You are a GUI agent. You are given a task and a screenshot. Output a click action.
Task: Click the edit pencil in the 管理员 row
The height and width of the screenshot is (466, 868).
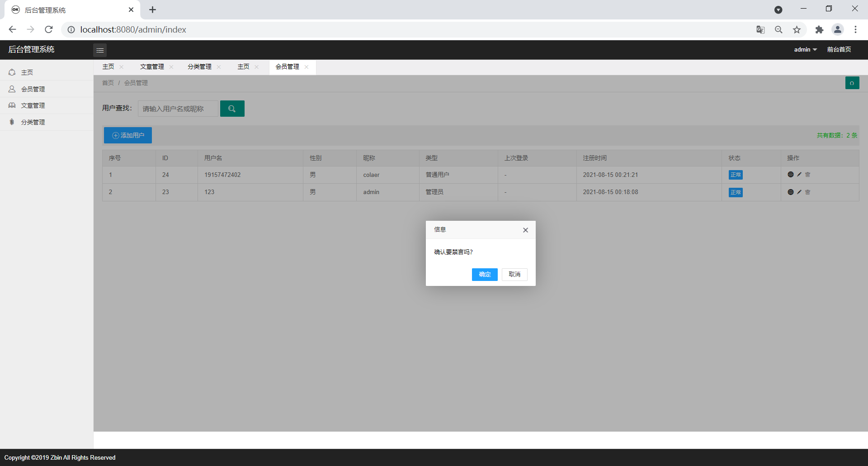pyautogui.click(x=799, y=192)
